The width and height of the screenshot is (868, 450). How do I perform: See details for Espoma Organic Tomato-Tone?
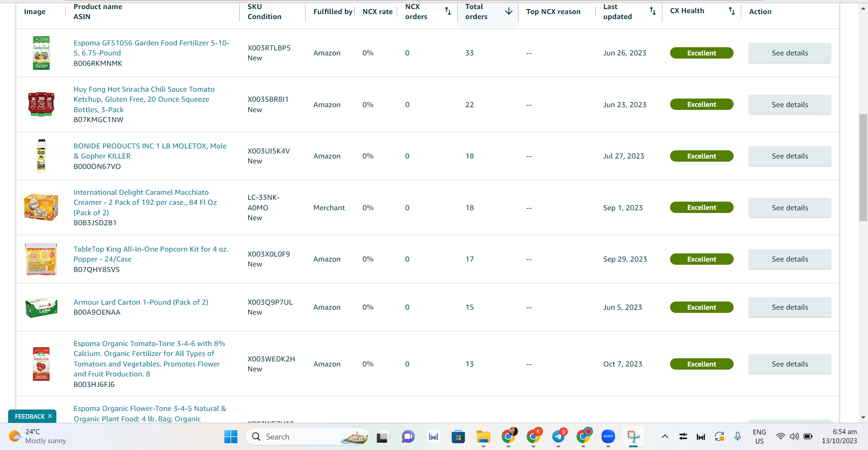790,364
